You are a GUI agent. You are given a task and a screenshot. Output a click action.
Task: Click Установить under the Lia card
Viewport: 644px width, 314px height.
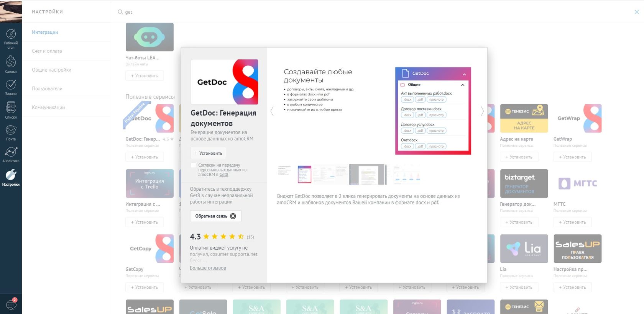coord(519,287)
